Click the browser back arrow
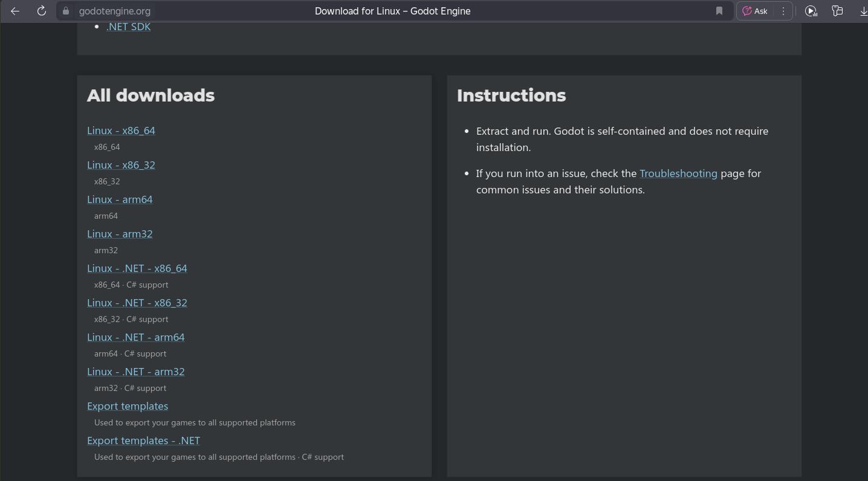This screenshot has width=868, height=481. click(x=15, y=11)
